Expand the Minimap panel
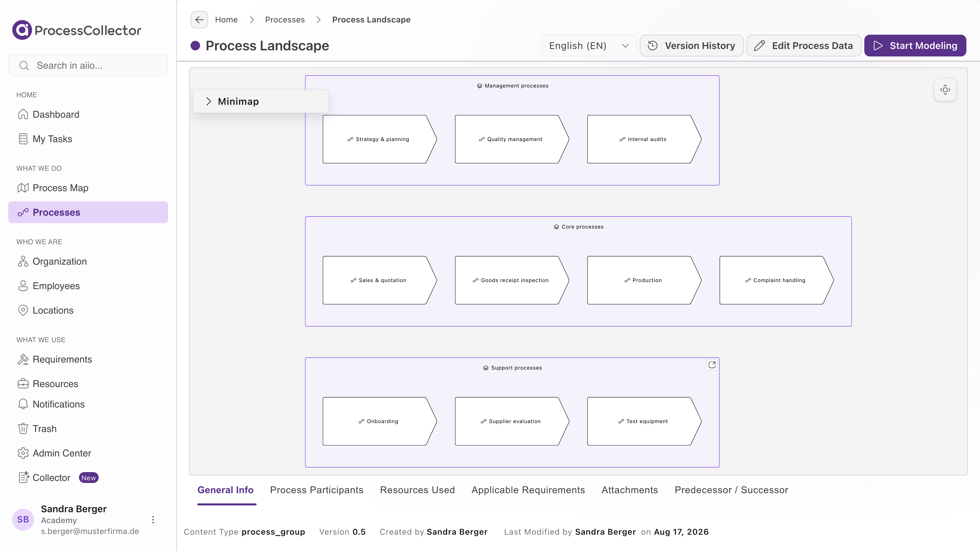This screenshot has height=551, width=980. coord(261,102)
